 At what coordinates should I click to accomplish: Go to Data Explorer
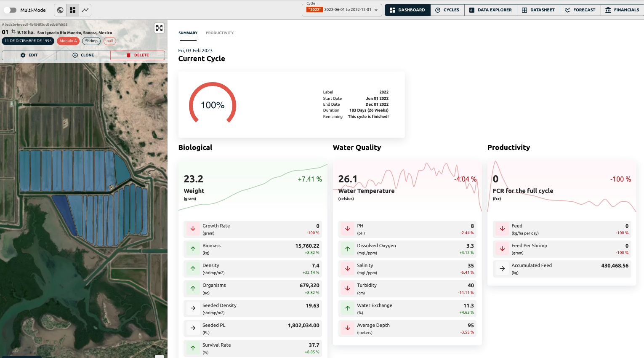point(490,10)
